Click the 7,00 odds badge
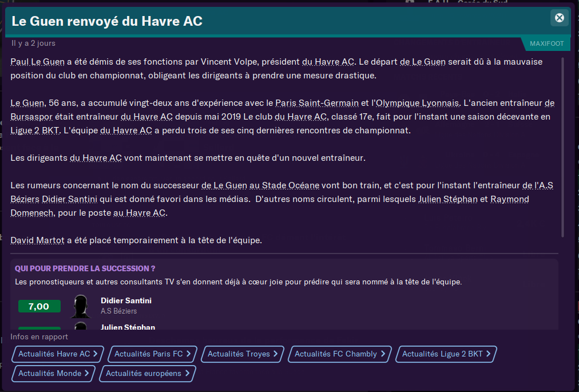 tap(39, 306)
